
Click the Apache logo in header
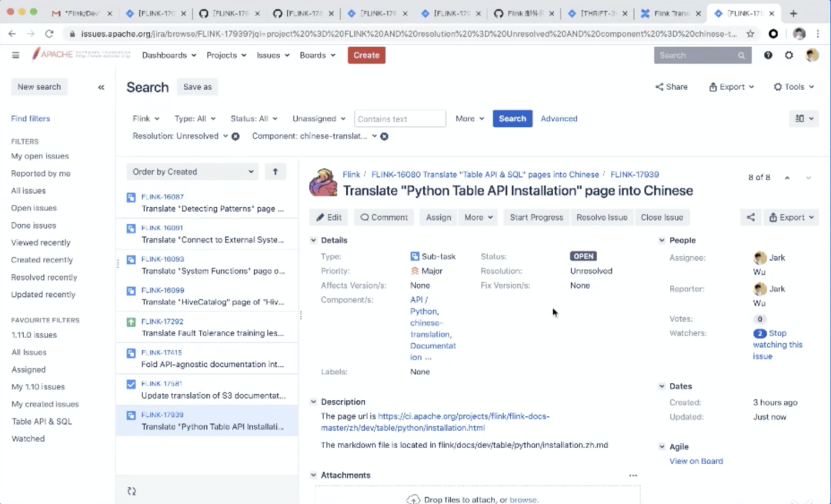pos(81,55)
